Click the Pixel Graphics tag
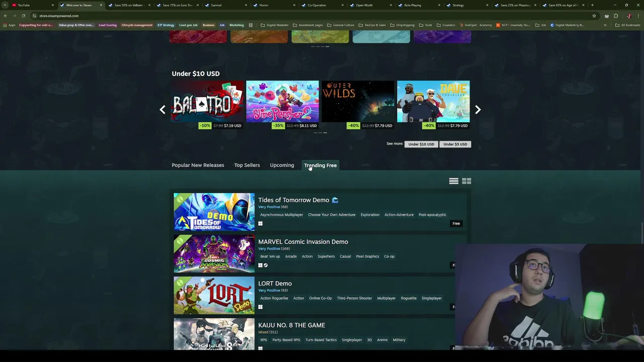Viewport: 644px width, 362px height. pos(367,256)
